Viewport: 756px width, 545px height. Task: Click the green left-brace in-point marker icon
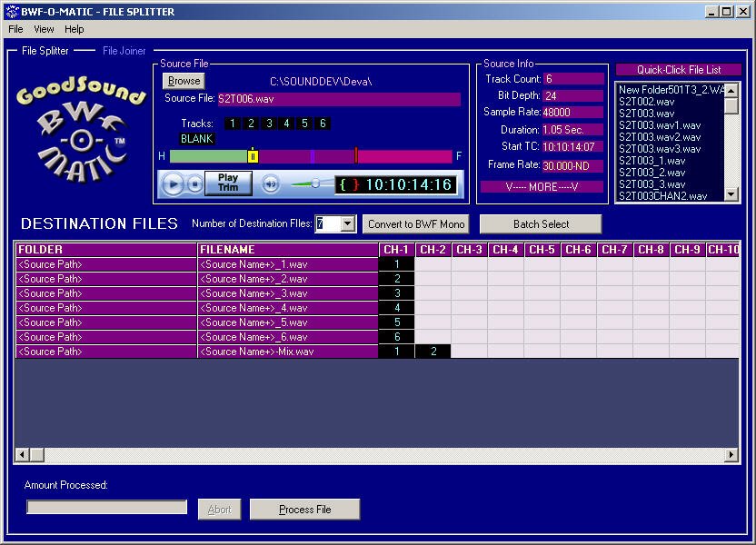(343, 184)
